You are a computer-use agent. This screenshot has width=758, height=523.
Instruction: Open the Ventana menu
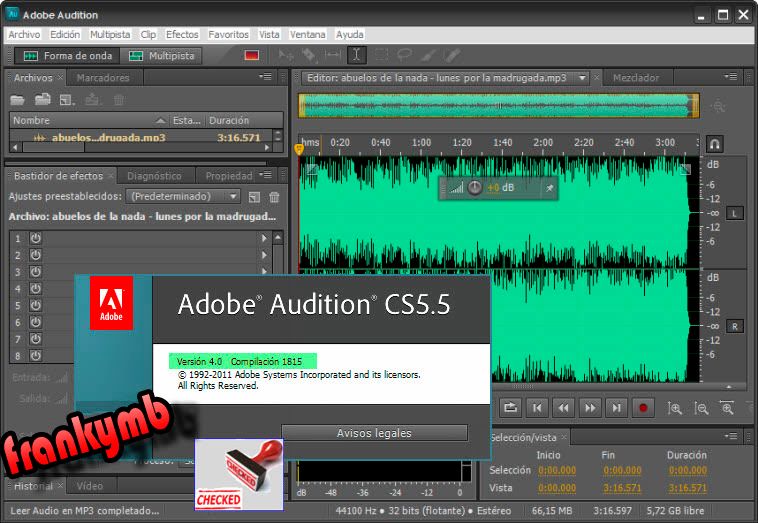click(x=307, y=34)
